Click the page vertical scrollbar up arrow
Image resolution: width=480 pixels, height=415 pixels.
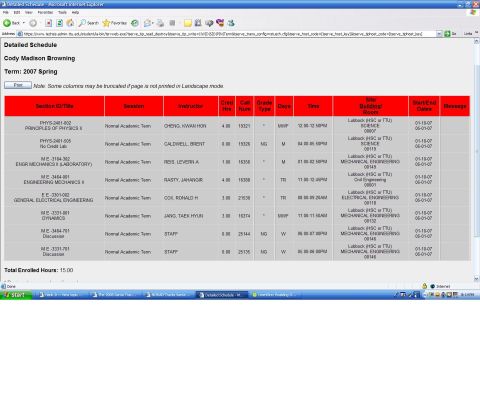[477, 41]
